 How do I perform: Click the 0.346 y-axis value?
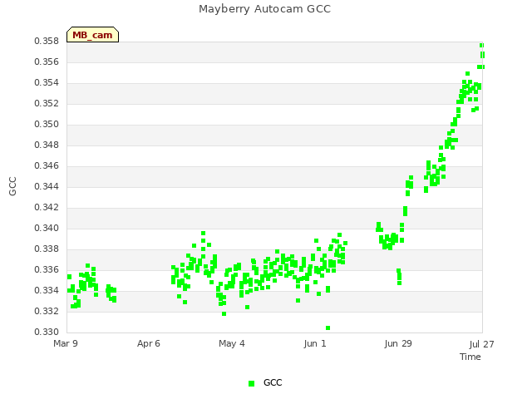click(47, 165)
